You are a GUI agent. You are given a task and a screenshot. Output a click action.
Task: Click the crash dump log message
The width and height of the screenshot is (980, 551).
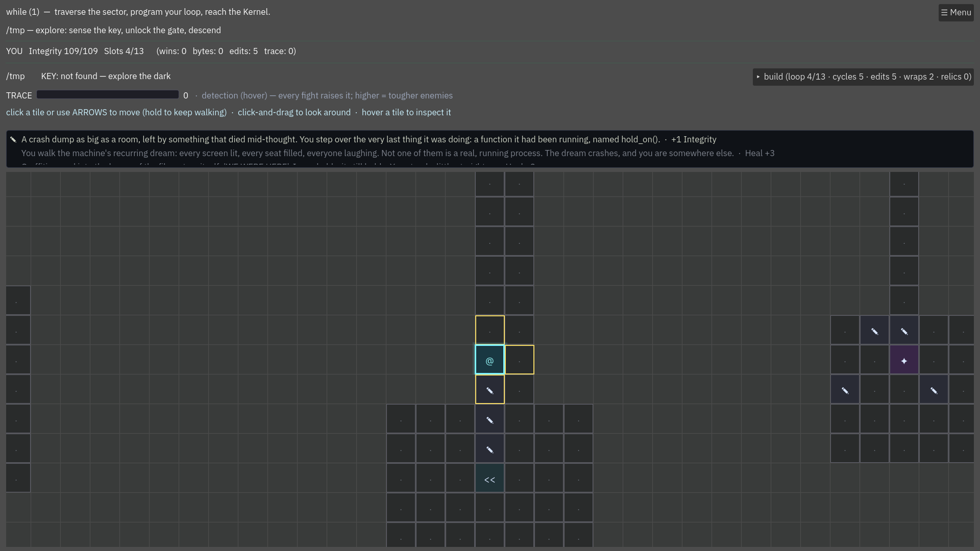369,139
